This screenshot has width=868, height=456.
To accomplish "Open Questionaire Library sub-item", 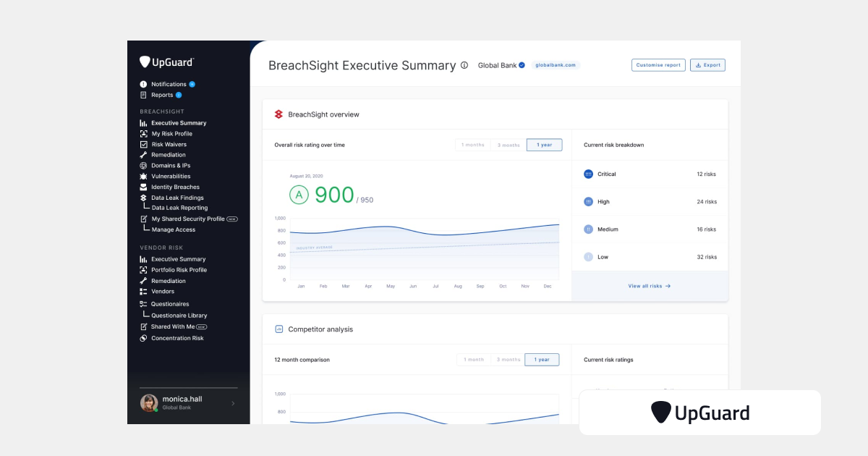I will tap(179, 316).
